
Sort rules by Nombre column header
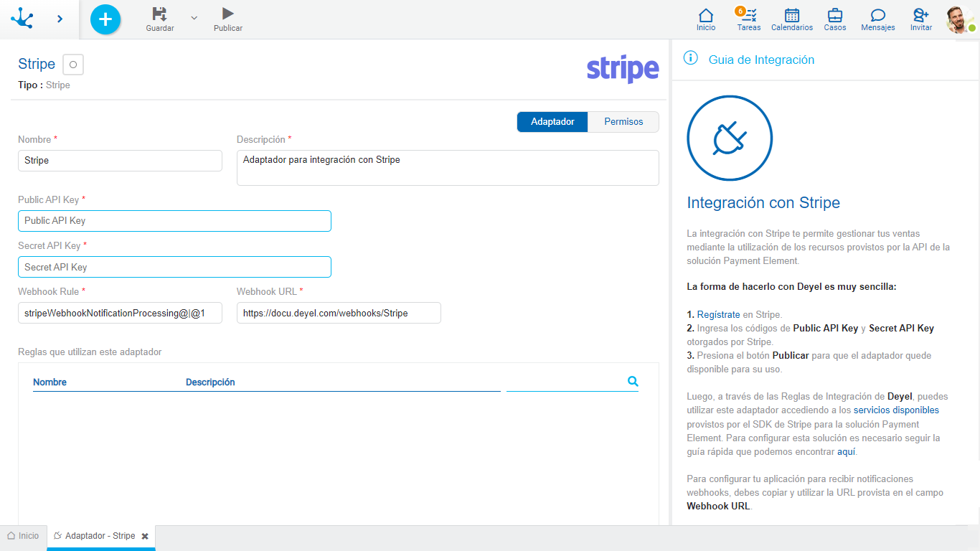pyautogui.click(x=50, y=382)
